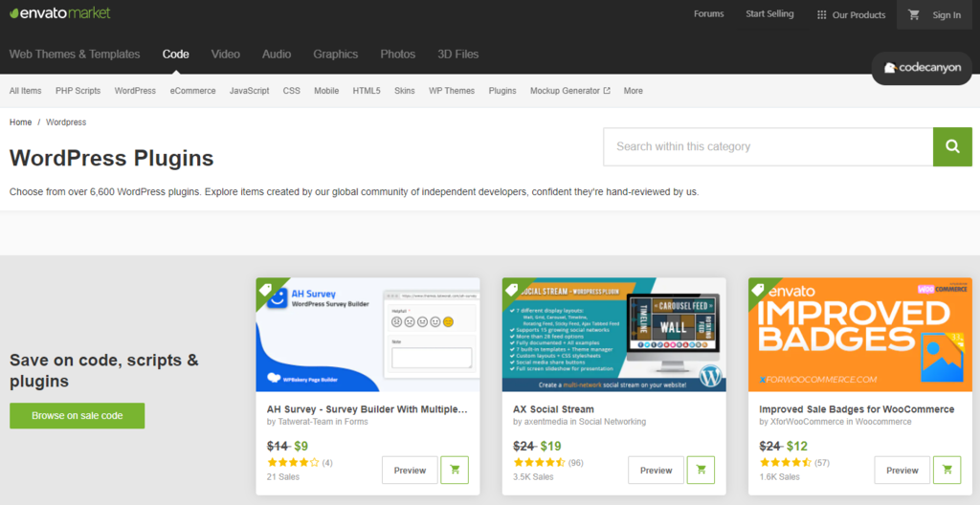Viewport: 980px width, 505px height.
Task: Open the WordPress category submenu
Action: tap(135, 91)
